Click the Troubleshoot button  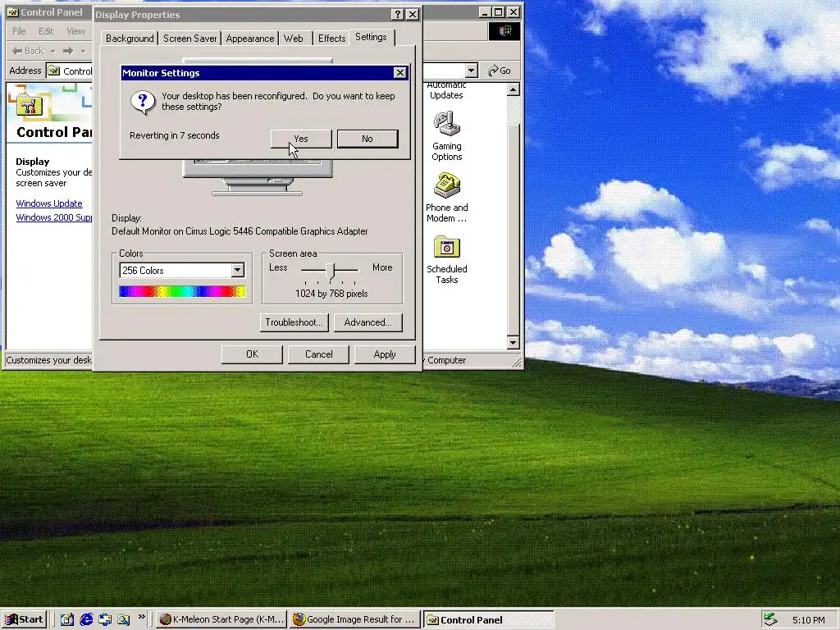tap(294, 322)
